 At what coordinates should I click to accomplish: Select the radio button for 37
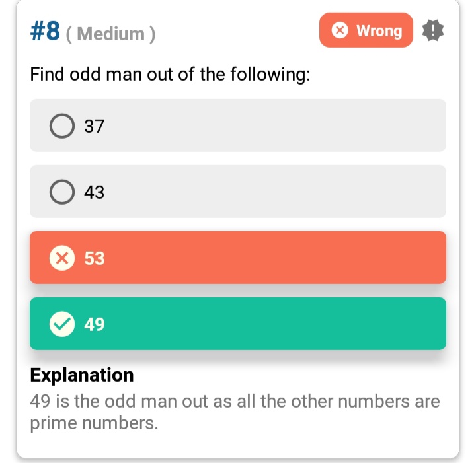pyautogui.click(x=61, y=126)
